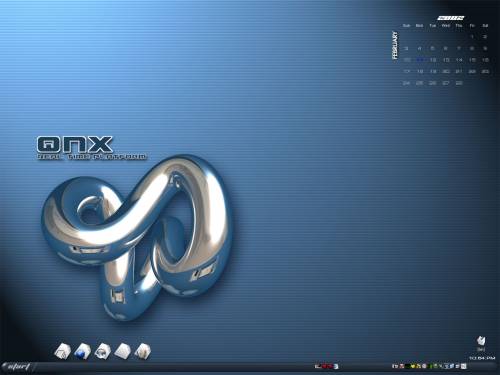Open the globe dock icon in the middle
Screen dimensions: 500x375
click(102, 352)
